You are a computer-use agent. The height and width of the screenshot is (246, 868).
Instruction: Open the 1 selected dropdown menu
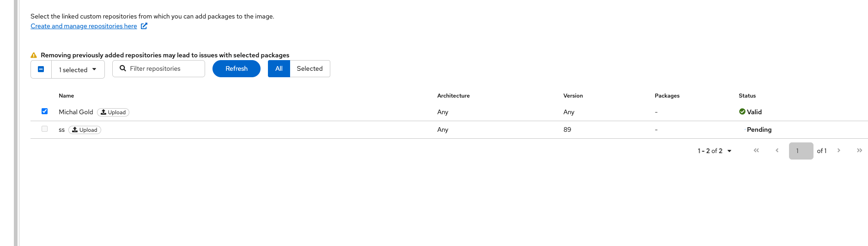[x=78, y=69]
